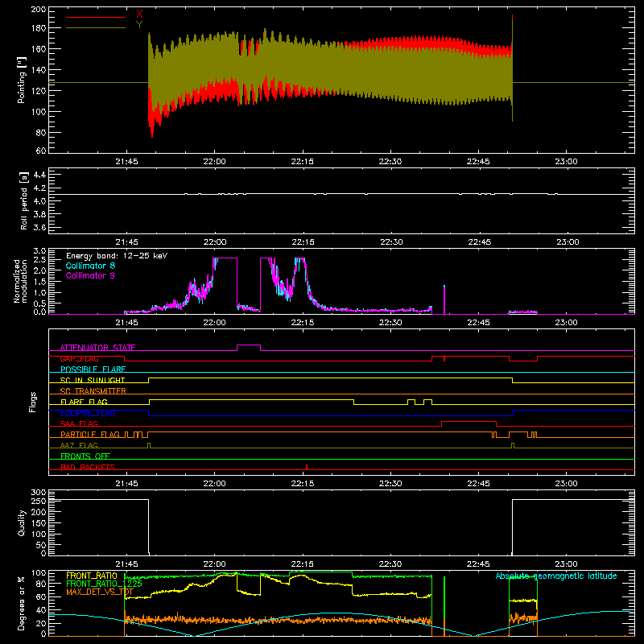
Task: Select the 'Energy band: 12-25 keV' text
Action: pos(117,256)
